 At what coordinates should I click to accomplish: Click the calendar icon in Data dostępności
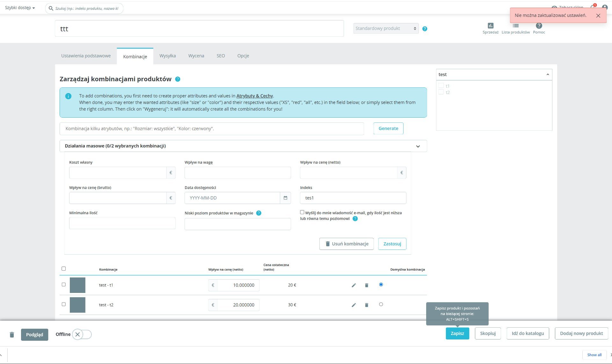[x=285, y=198]
